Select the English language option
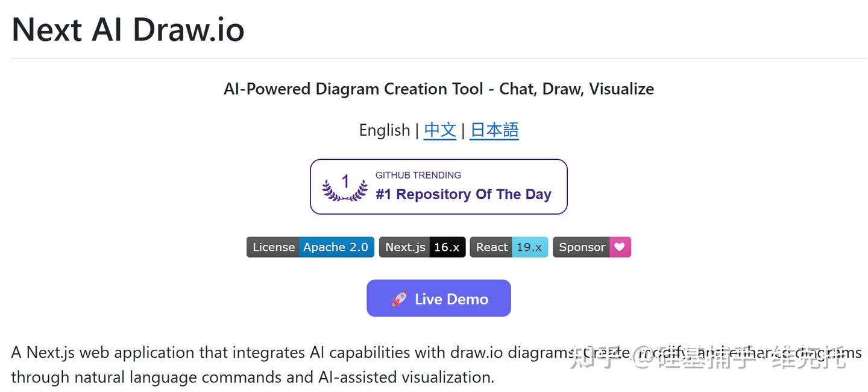 [385, 130]
